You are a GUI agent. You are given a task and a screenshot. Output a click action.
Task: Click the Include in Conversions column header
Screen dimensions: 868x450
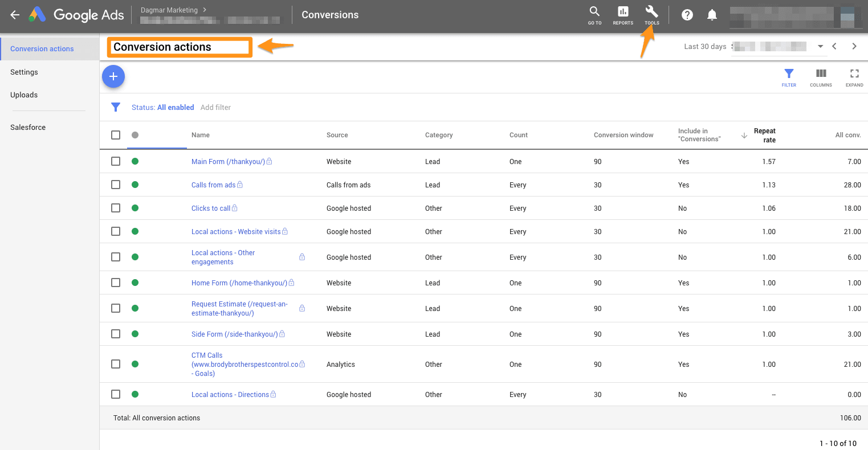pyautogui.click(x=699, y=135)
